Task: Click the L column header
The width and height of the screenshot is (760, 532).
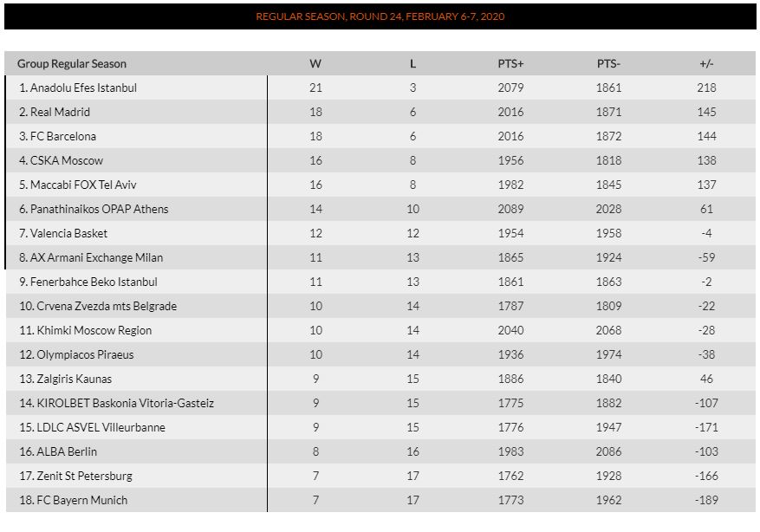Action: pos(412,63)
